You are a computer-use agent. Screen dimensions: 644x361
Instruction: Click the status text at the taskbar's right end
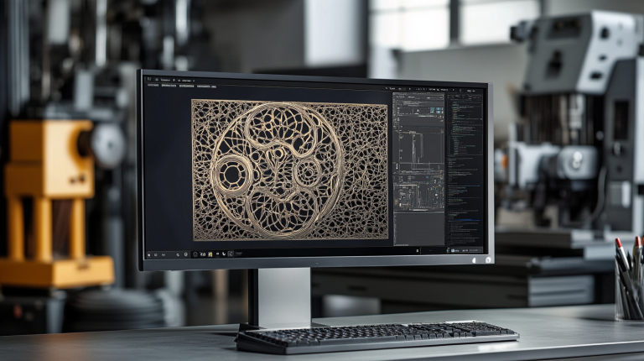click(473, 250)
